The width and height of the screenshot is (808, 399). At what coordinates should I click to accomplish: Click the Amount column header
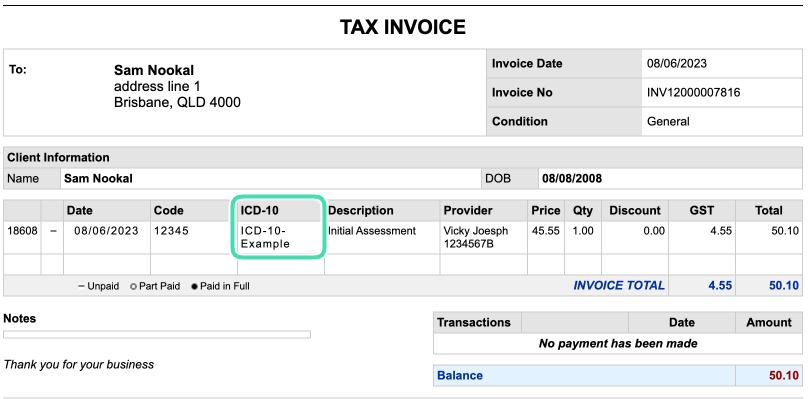pos(769,323)
